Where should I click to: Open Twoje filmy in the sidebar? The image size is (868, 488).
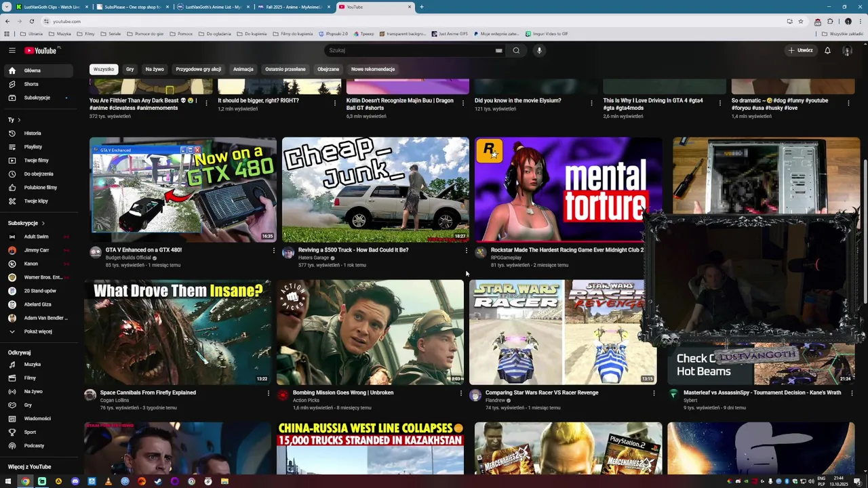click(x=40, y=161)
